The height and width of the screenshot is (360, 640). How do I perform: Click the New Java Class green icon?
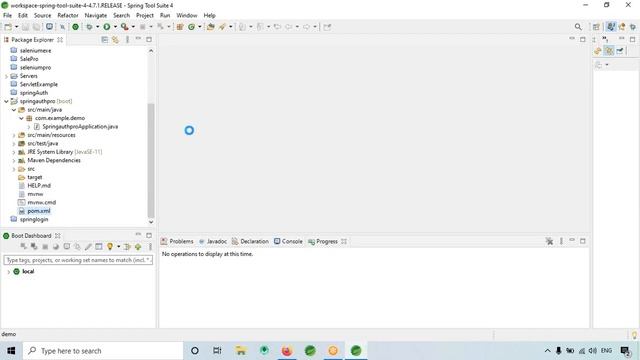191,27
